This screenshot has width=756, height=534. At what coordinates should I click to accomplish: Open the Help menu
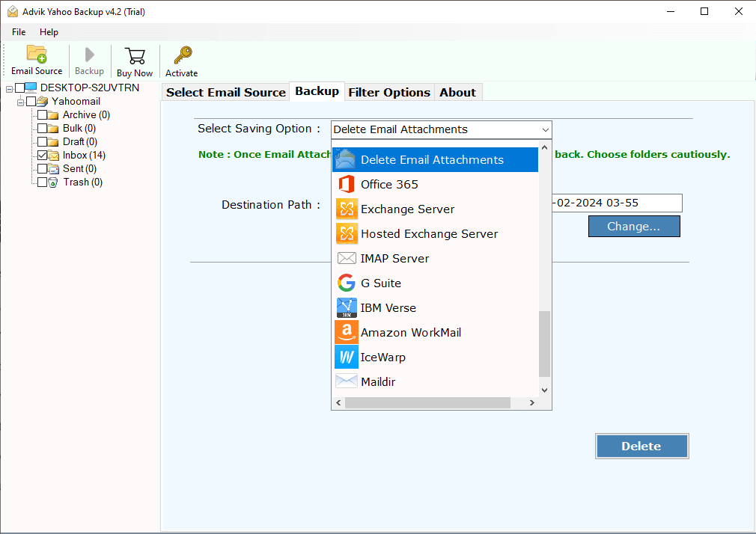pyautogui.click(x=49, y=32)
